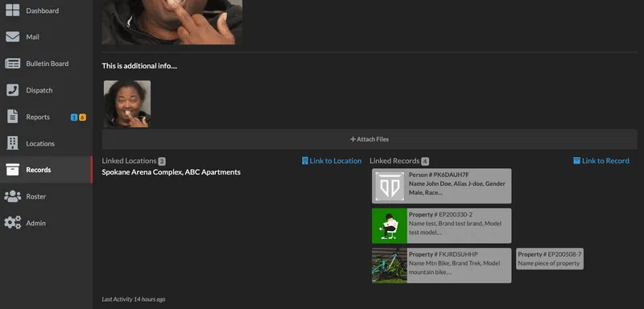644x309 pixels.
Task: Click the archive icon beside Link to Record
Action: [x=576, y=161]
